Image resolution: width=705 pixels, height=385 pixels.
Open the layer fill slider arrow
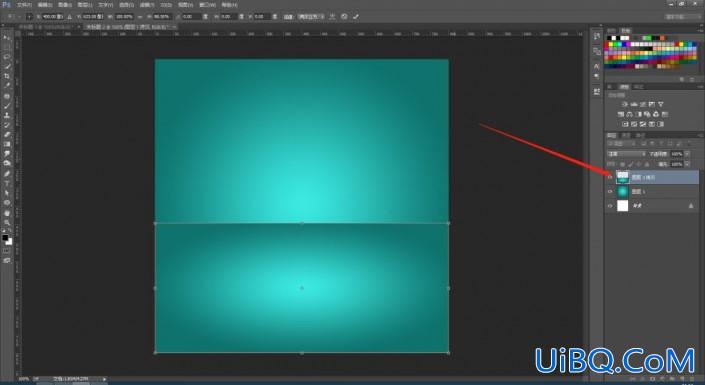687,164
